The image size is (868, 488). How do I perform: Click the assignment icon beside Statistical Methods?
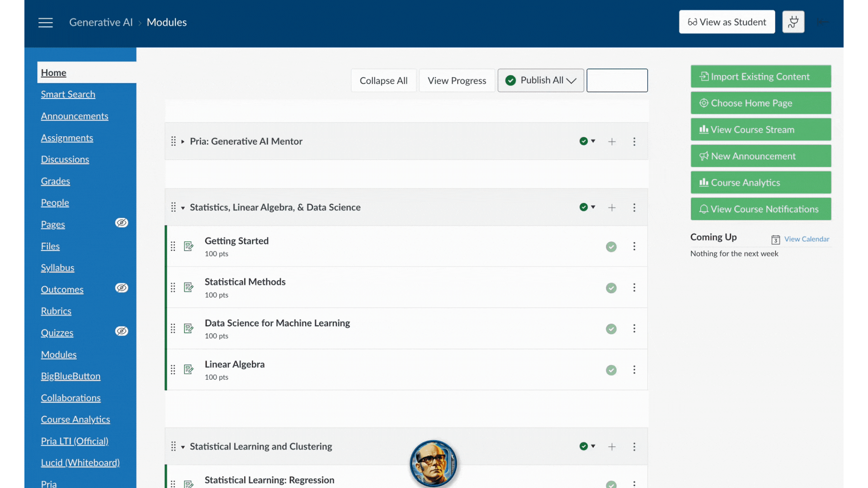pos(189,287)
